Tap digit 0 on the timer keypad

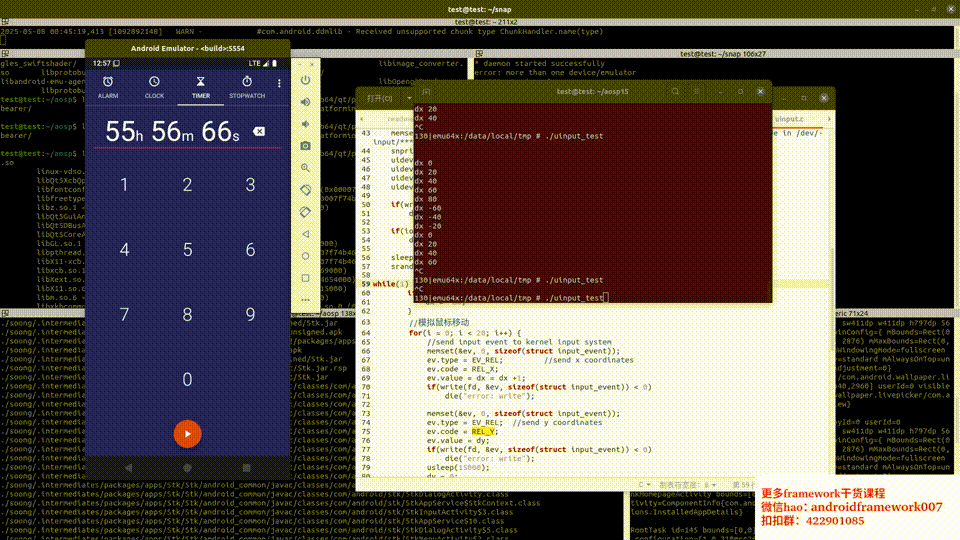(x=187, y=379)
